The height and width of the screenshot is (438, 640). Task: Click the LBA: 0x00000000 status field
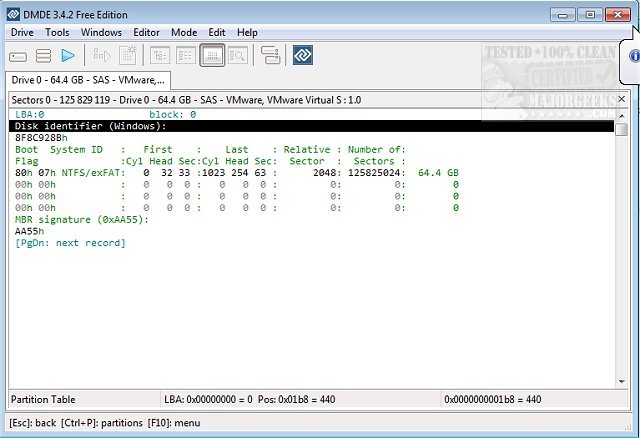(x=301, y=399)
